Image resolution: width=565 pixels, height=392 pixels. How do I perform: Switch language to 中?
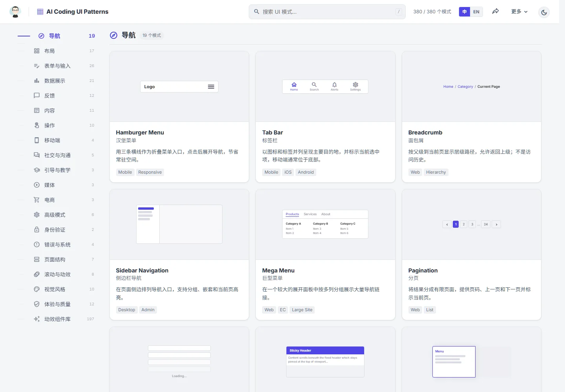click(465, 12)
